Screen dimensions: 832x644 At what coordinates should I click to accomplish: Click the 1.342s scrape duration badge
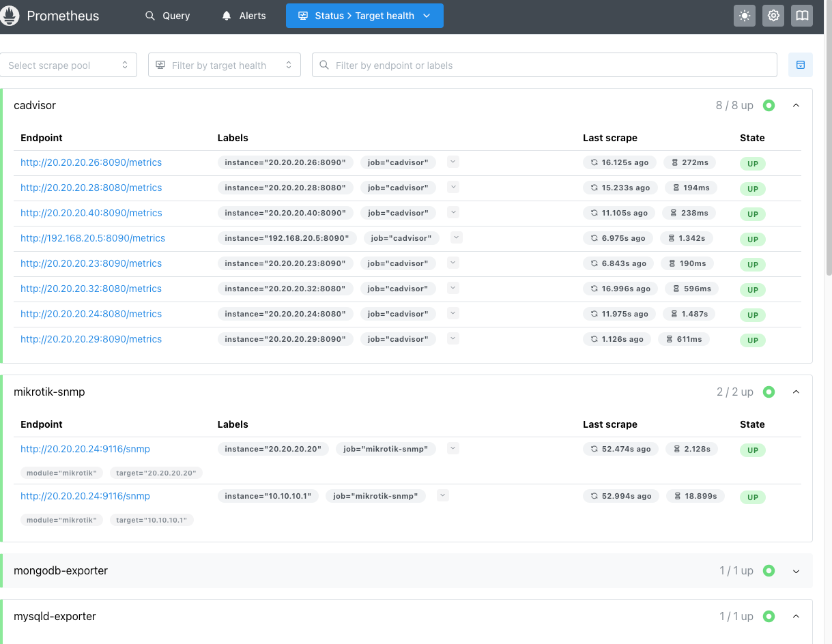[x=687, y=238]
